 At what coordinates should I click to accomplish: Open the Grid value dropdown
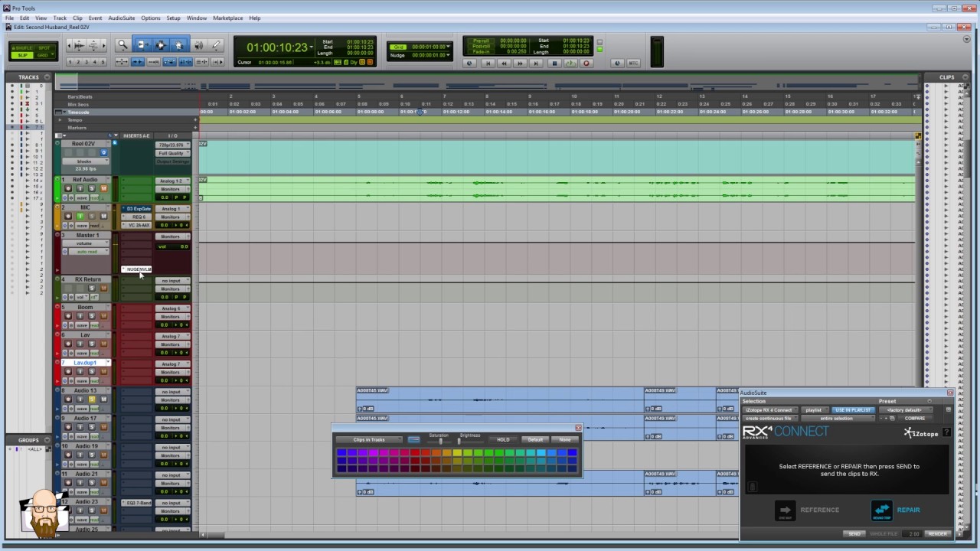(448, 47)
